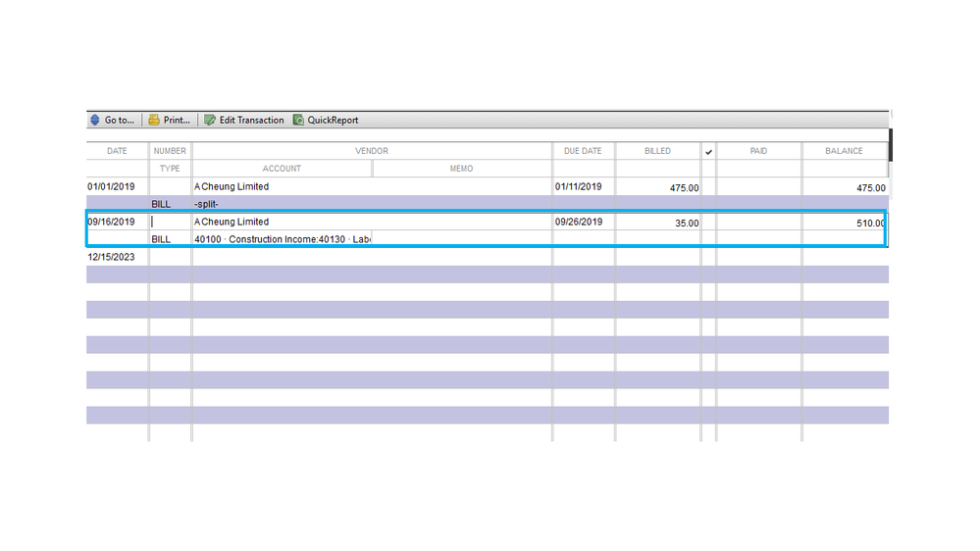Click the BILLED column header
Image resolution: width=980 pixels, height=551 pixels.
tap(657, 151)
